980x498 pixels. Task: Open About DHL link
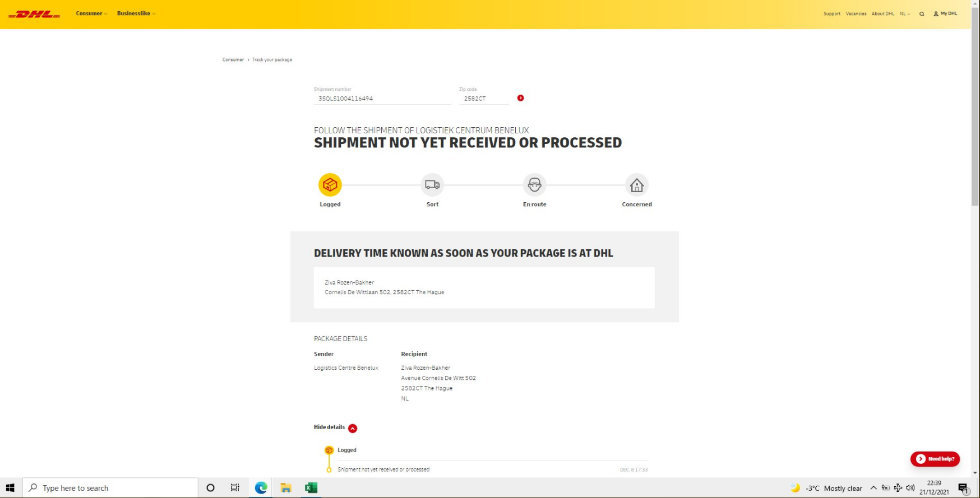click(x=883, y=14)
